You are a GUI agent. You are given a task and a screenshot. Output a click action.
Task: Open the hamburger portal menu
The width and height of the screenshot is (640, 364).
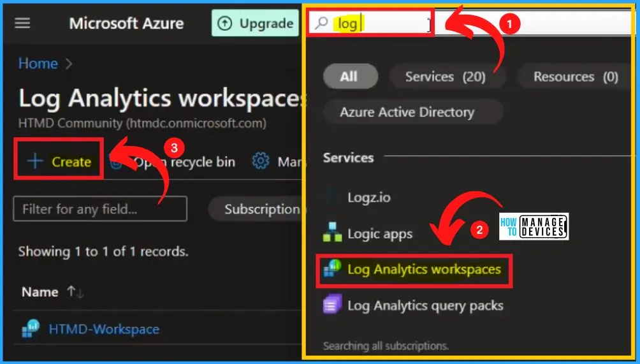22,23
